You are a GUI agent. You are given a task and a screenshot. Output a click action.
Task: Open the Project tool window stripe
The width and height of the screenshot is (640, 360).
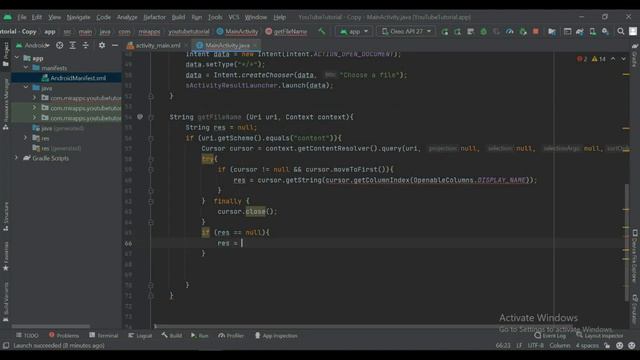tap(6, 53)
